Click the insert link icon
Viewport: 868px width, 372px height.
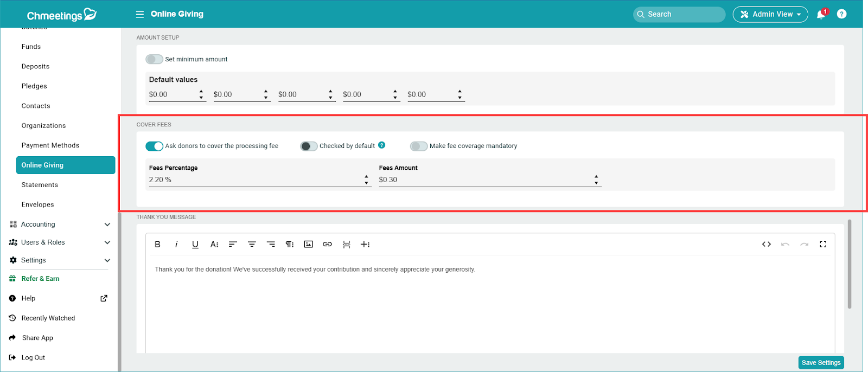click(327, 245)
